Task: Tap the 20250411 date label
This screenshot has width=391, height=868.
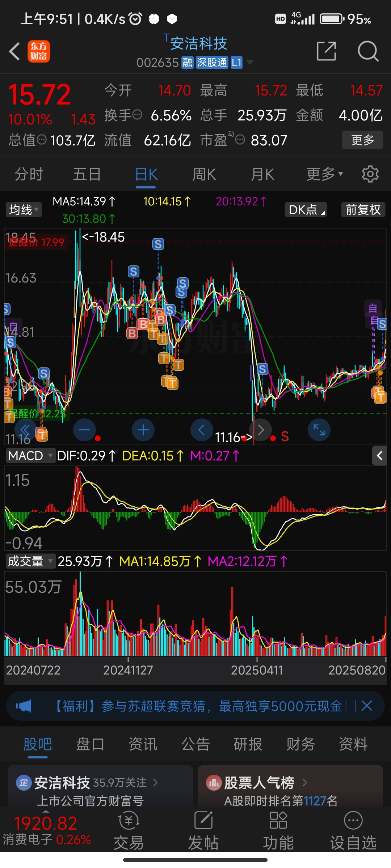Action: pos(257,670)
